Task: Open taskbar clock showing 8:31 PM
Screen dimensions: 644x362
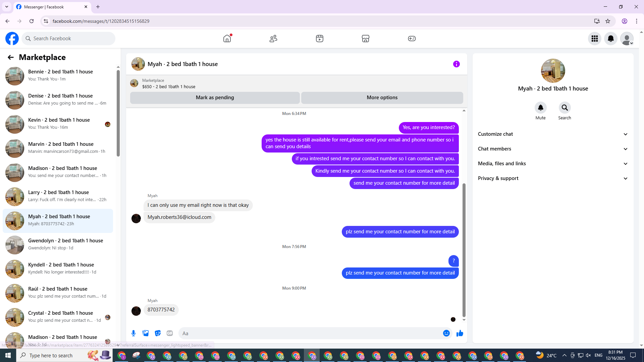Action: click(x=615, y=355)
